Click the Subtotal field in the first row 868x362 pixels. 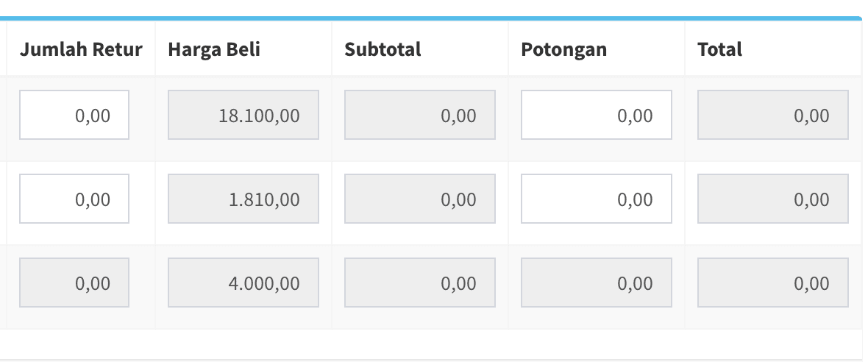(420, 115)
